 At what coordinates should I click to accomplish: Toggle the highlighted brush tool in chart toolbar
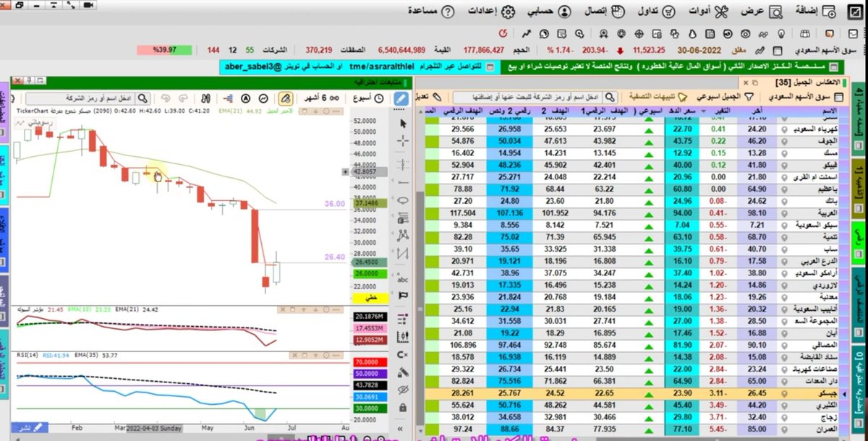pos(285,98)
